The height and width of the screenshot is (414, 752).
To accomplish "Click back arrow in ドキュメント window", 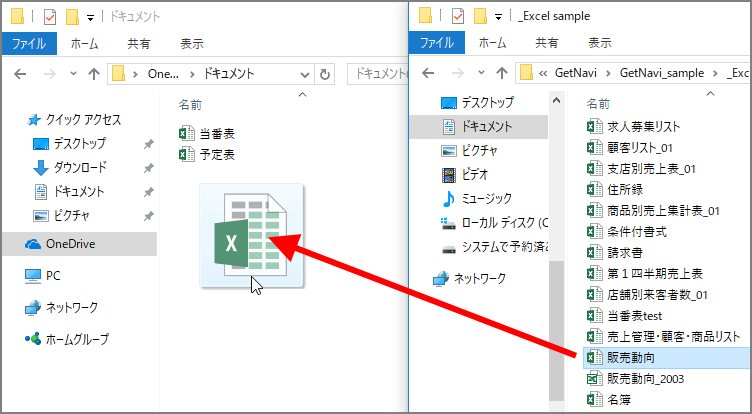I will [x=20, y=74].
